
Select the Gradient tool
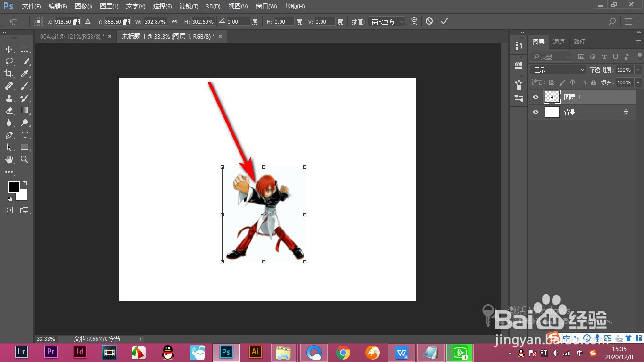click(25, 110)
